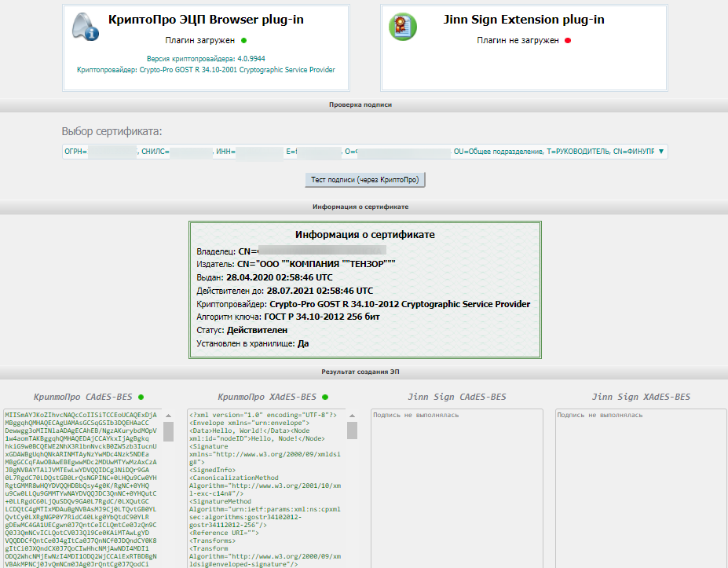This screenshot has width=728, height=568.
Task: Click the КриптоПро ЭЦП Browser plug-in heading
Action: point(206,20)
